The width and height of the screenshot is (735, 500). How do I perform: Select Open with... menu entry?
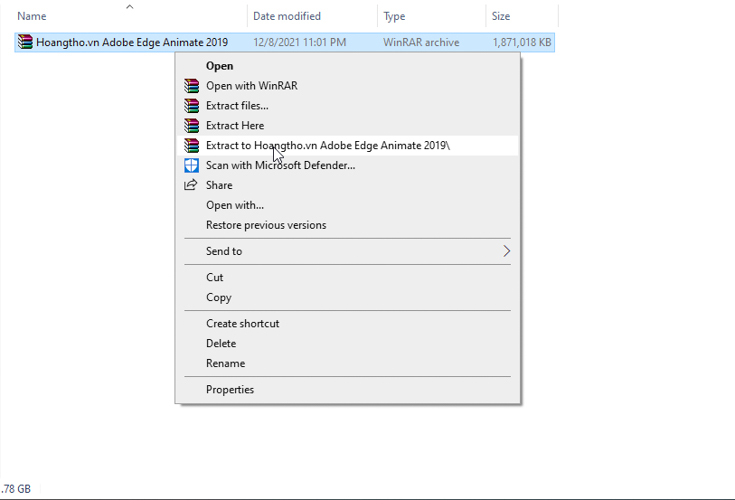click(x=235, y=205)
